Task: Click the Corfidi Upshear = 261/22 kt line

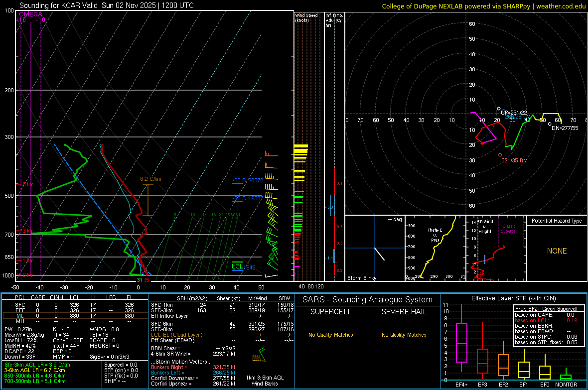Action: click(193, 384)
